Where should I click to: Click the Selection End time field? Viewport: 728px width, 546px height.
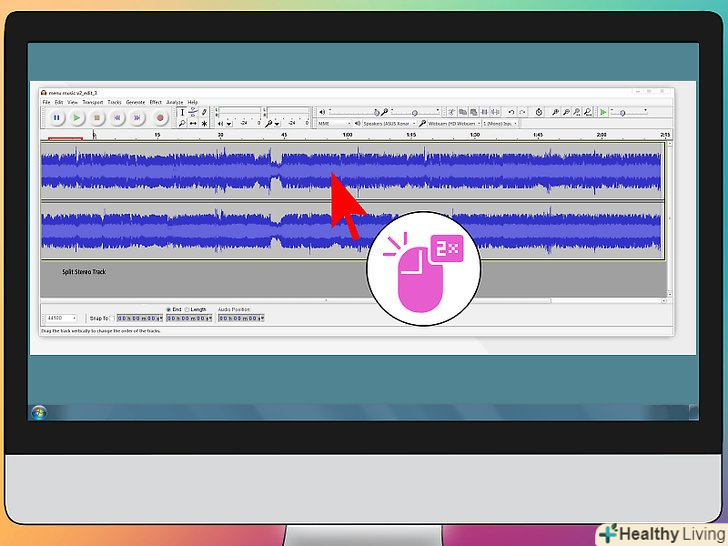click(x=189, y=318)
